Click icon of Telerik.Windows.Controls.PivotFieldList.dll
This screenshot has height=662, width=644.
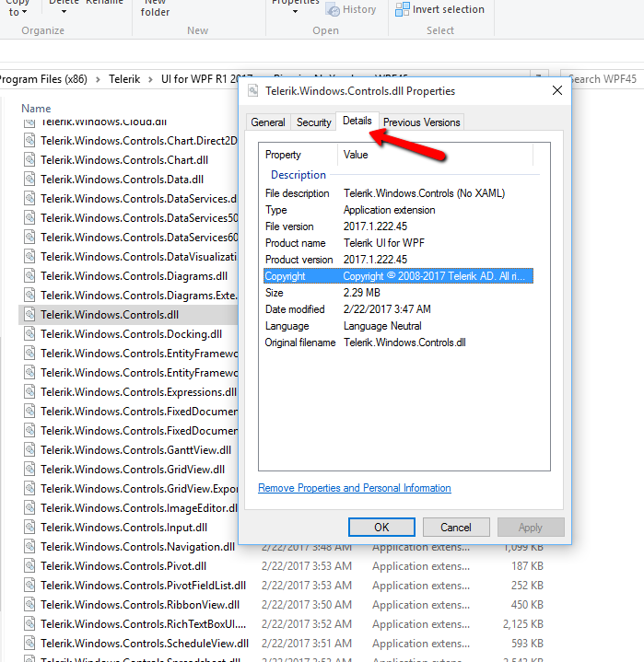click(x=29, y=586)
